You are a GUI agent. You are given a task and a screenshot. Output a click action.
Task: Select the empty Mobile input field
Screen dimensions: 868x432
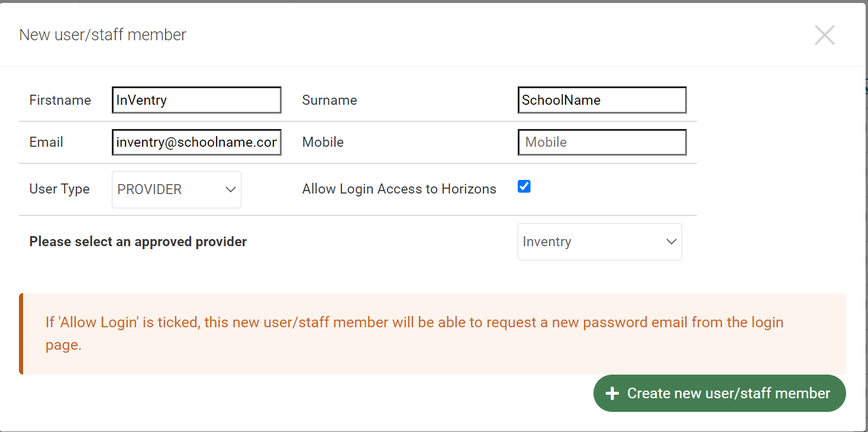[x=602, y=142]
